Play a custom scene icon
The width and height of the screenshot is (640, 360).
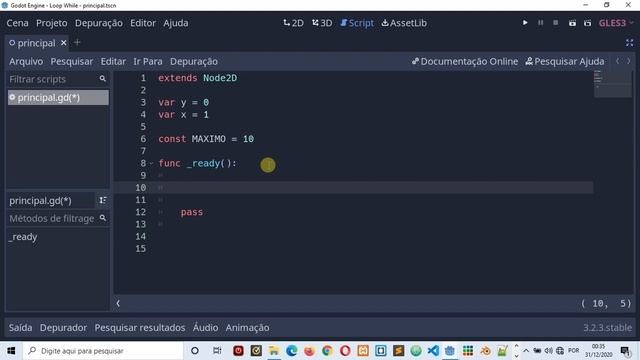click(587, 23)
